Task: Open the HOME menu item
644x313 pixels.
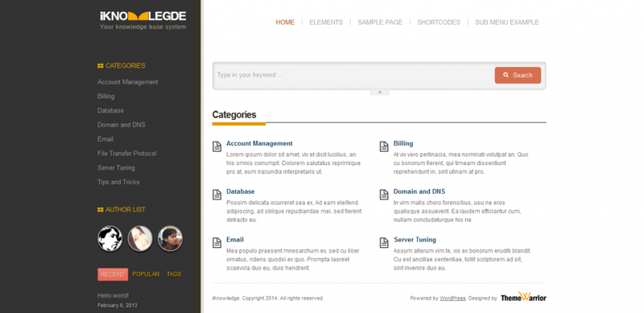Action: point(285,23)
